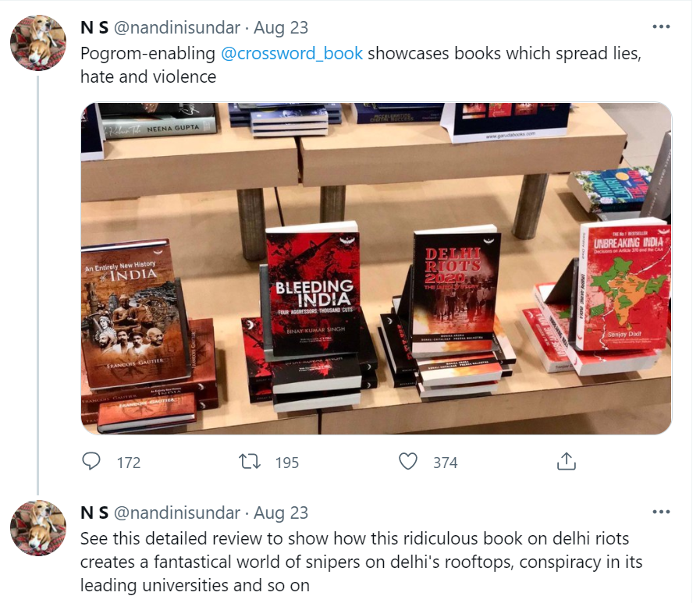Image resolution: width=700 pixels, height=603 pixels.
Task: Open the Aug 23 timestamp on second tweet
Action: click(281, 513)
